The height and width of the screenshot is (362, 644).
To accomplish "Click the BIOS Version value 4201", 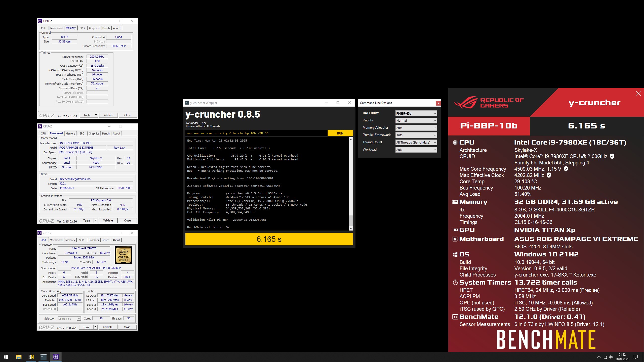I will coord(96,184).
